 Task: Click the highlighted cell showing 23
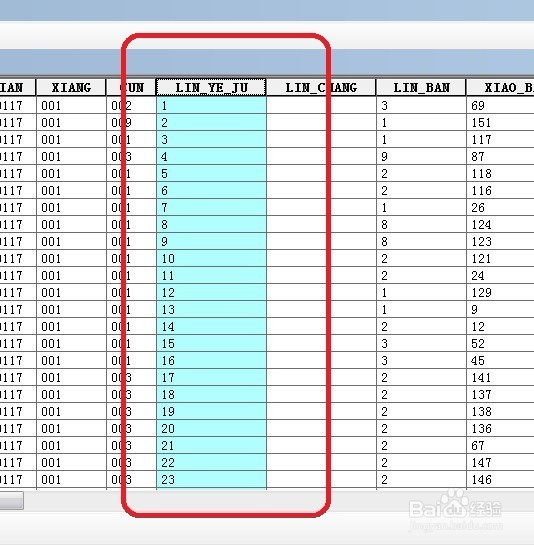click(x=211, y=480)
